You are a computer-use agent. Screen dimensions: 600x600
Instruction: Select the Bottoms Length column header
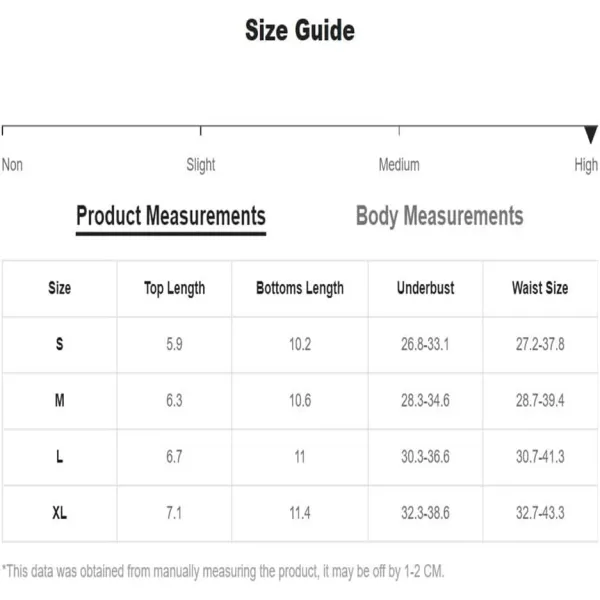tap(300, 289)
